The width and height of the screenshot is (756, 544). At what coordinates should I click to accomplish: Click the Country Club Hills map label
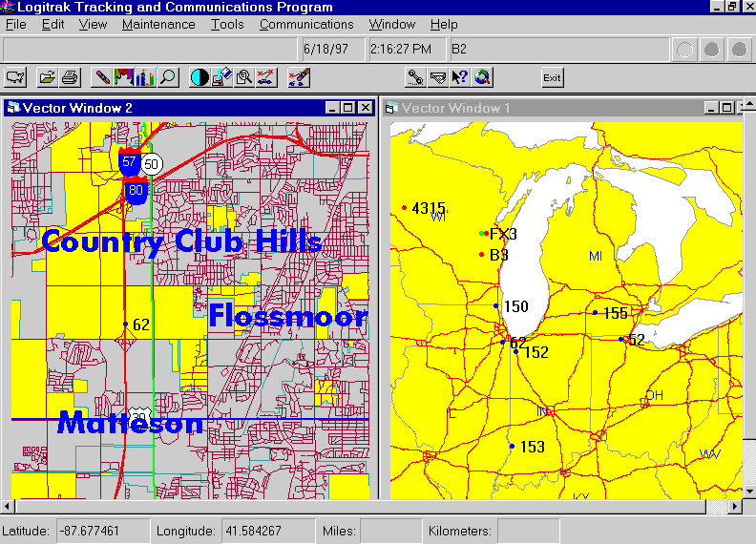[x=181, y=241]
